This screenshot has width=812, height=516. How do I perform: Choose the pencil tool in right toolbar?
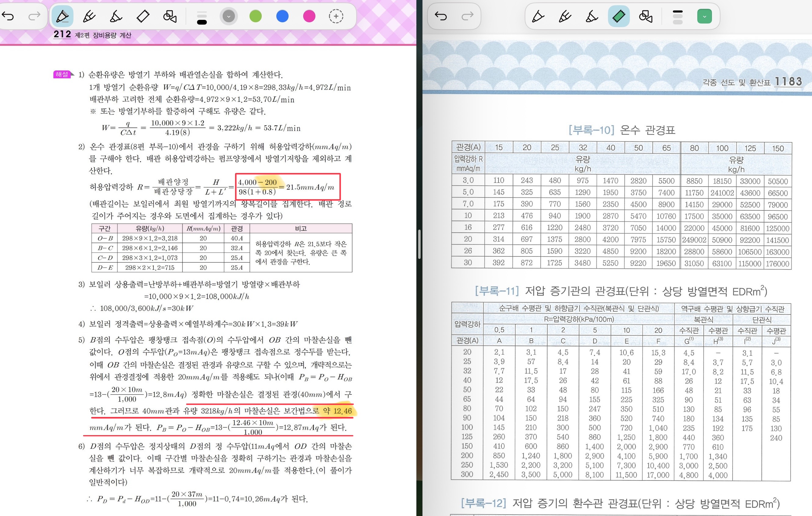coord(565,16)
